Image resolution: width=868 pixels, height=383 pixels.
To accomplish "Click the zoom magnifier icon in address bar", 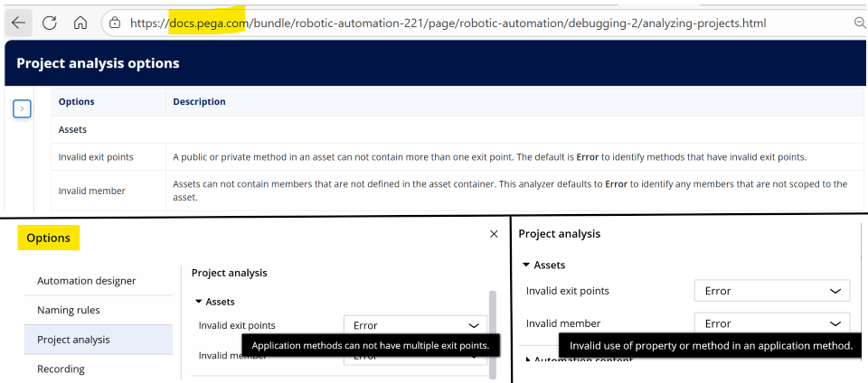I will [x=858, y=23].
